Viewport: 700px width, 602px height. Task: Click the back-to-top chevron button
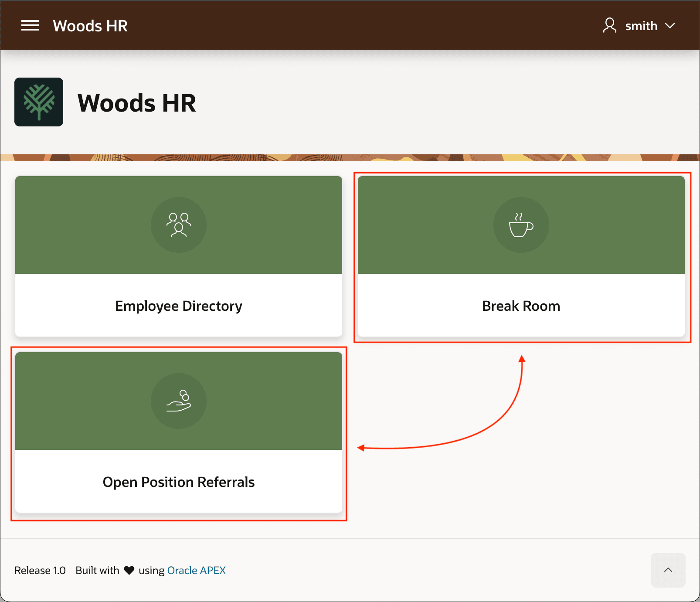point(668,570)
